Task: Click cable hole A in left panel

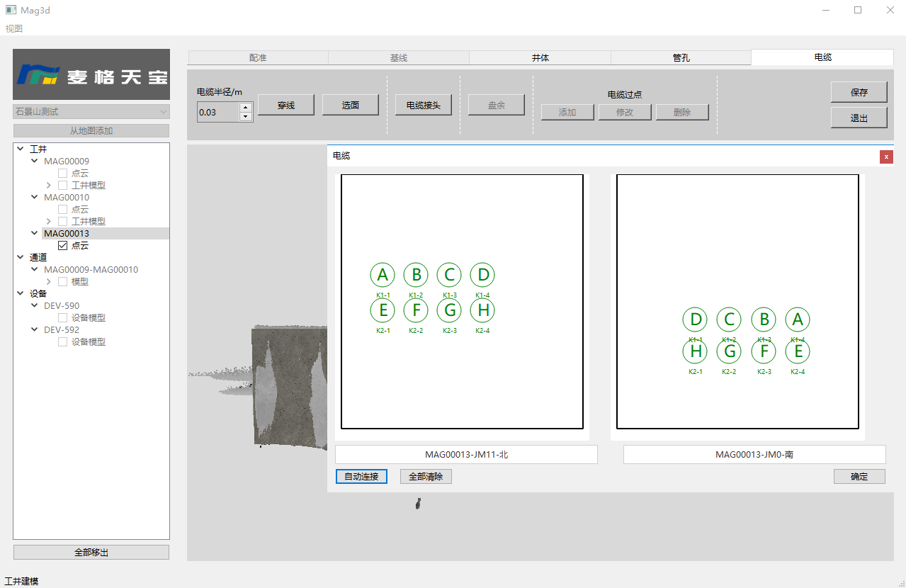Action: pos(383,275)
